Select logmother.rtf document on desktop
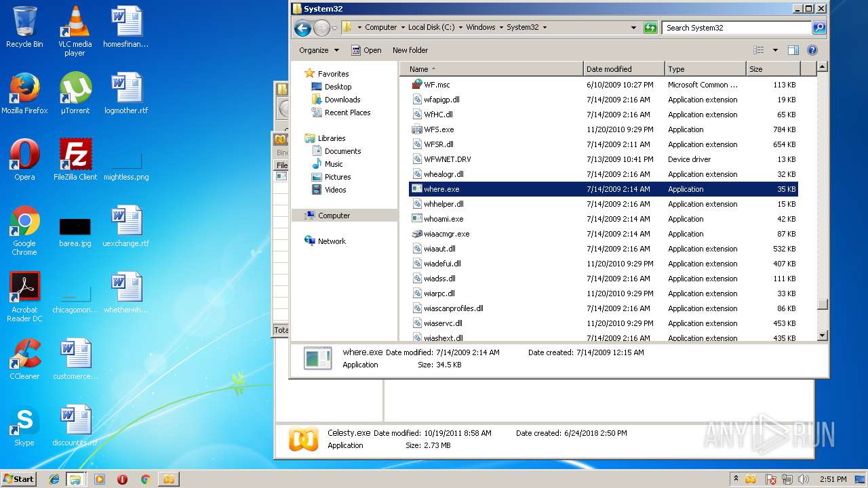Screen dimensions: 868x488 coord(126,94)
